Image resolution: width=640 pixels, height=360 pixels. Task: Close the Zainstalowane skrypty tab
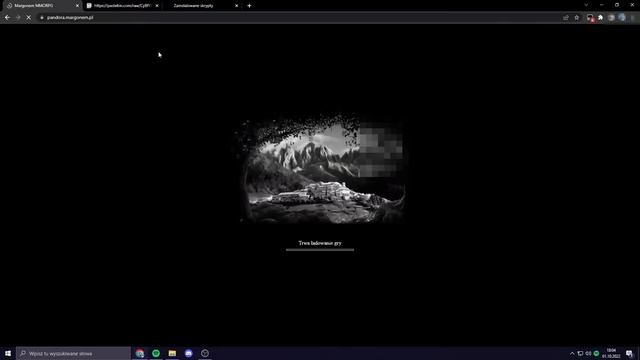(x=236, y=6)
